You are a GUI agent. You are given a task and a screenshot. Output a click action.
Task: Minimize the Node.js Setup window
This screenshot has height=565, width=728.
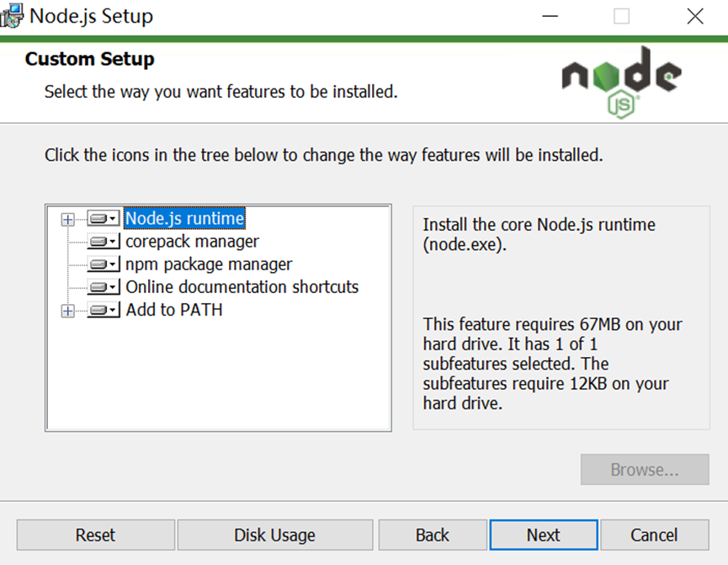click(x=549, y=16)
